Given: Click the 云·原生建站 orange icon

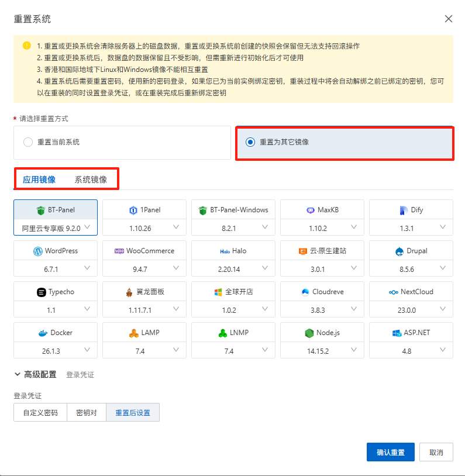Looking at the screenshot, I should pyautogui.click(x=303, y=251).
